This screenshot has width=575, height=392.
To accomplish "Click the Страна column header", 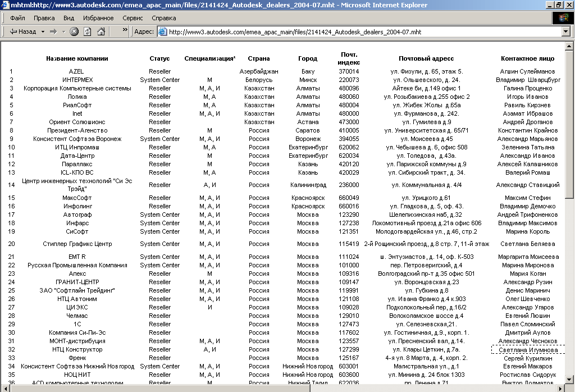I will pyautogui.click(x=258, y=58).
